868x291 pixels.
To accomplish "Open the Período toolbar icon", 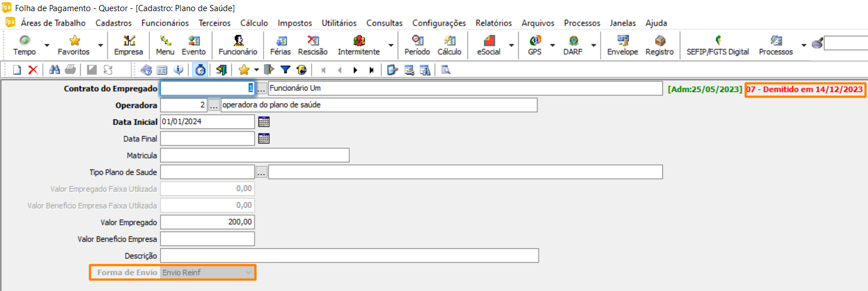I will coord(417,45).
